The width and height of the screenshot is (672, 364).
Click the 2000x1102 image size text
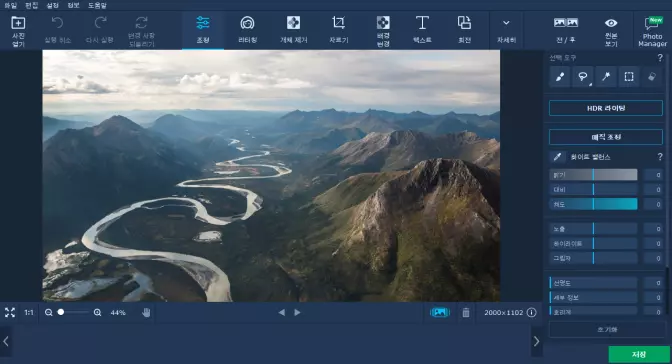[504, 313]
